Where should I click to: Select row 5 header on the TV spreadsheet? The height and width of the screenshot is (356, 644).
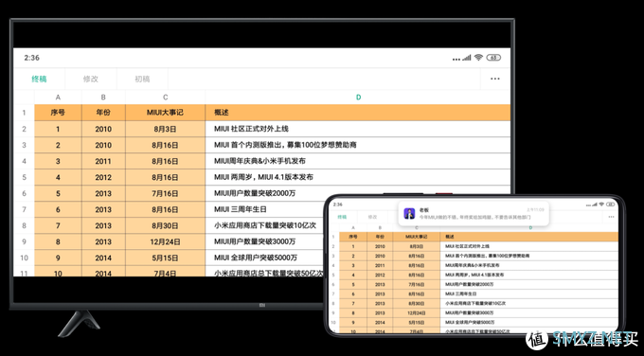(x=25, y=177)
